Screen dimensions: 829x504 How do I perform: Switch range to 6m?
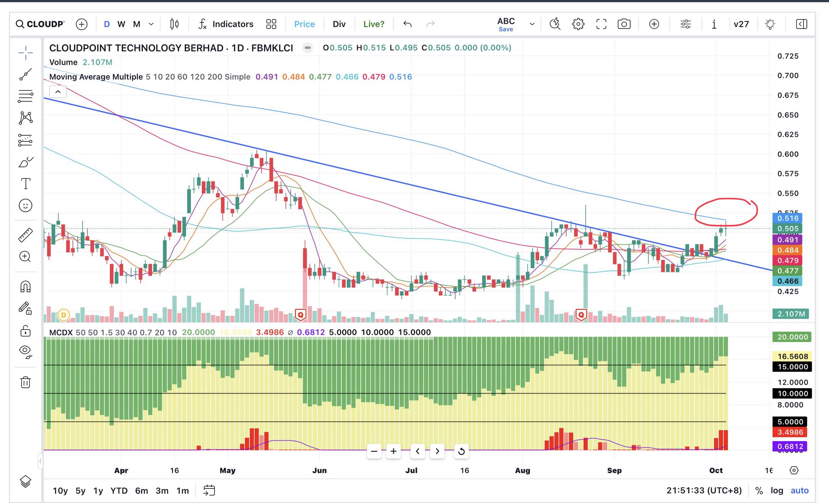[x=141, y=491]
